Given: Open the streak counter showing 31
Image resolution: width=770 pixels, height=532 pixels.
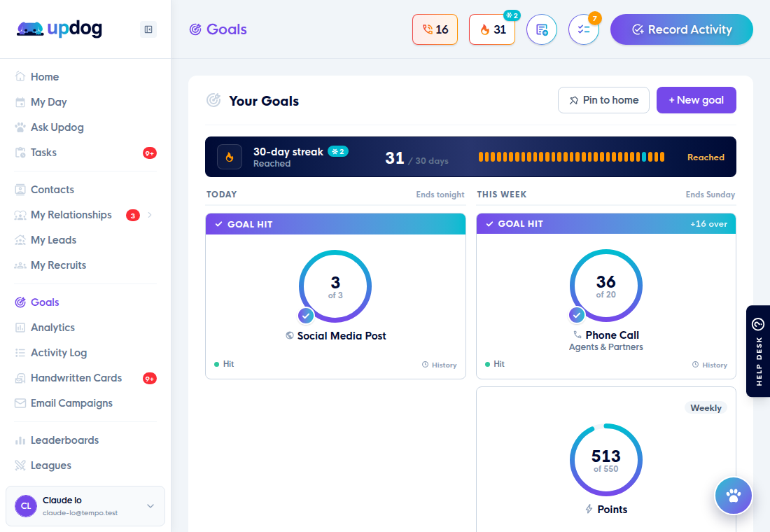Looking at the screenshot, I should pos(492,29).
